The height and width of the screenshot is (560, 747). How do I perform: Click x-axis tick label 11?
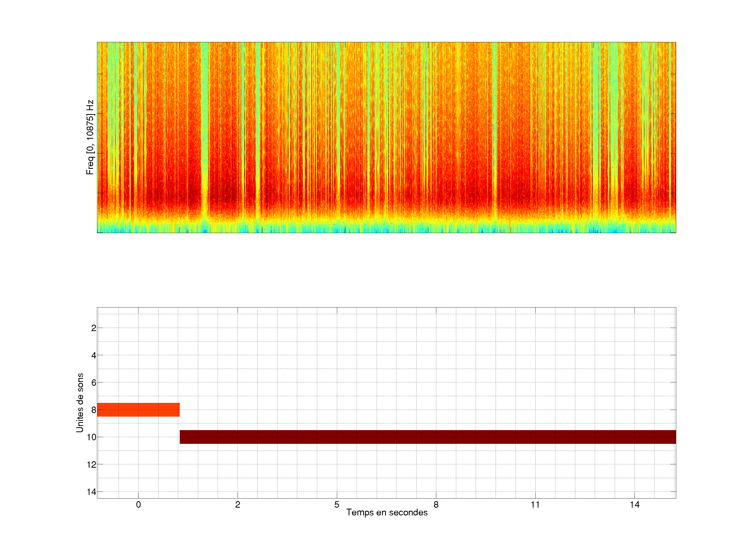click(535, 505)
